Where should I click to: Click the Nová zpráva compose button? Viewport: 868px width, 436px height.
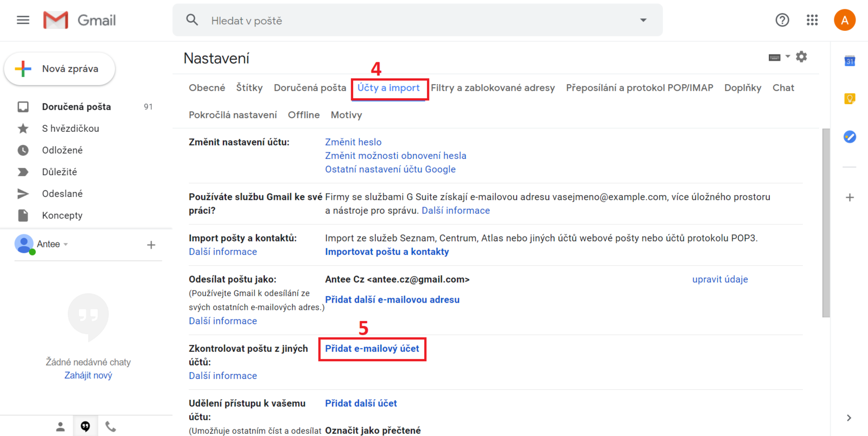click(x=60, y=69)
